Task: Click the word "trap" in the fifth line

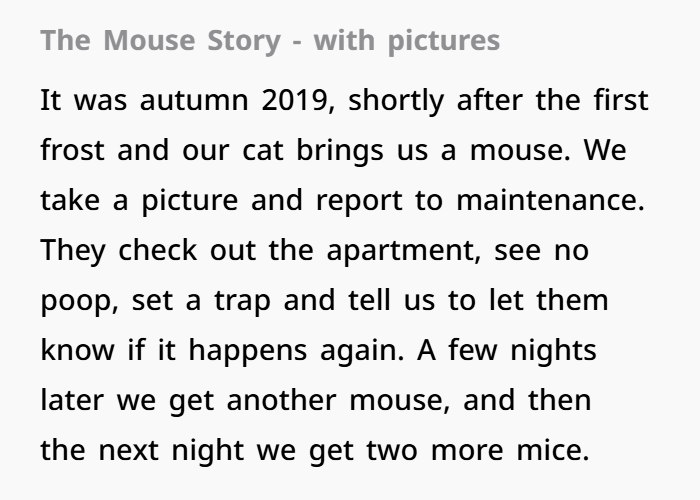Action: 242,302
